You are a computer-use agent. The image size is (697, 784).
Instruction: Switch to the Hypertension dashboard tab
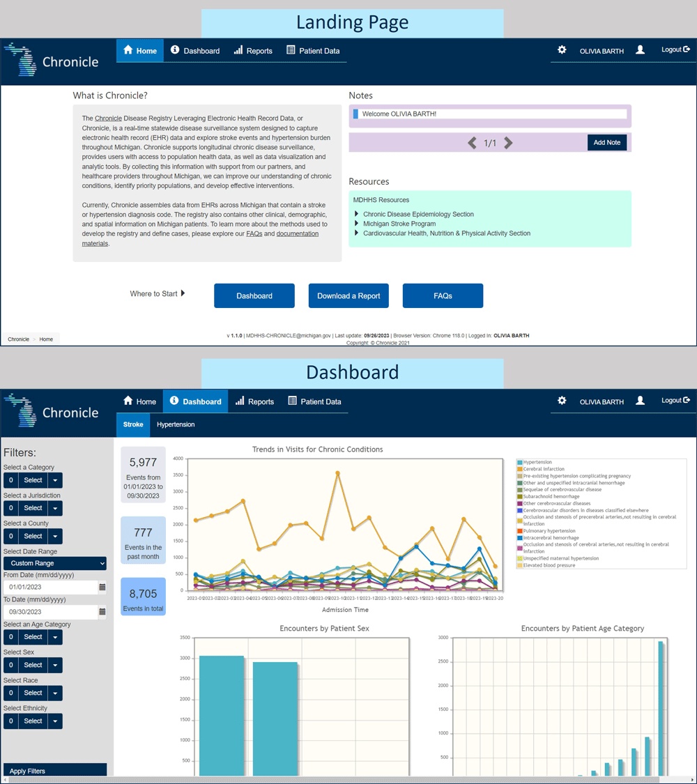(x=176, y=424)
